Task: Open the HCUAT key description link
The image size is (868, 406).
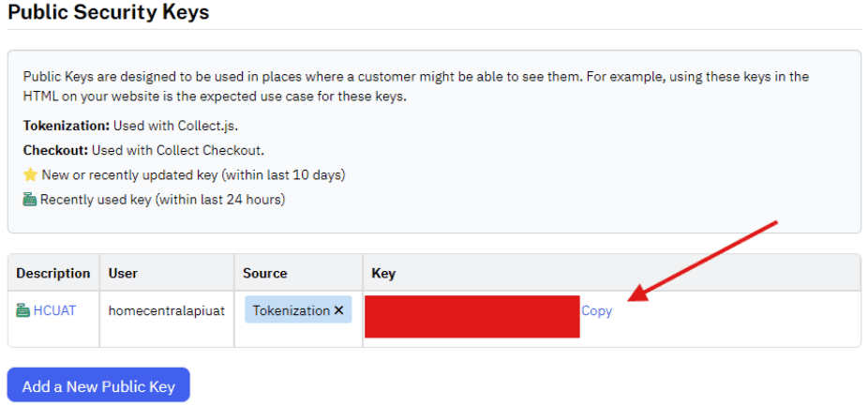Action: (54, 310)
